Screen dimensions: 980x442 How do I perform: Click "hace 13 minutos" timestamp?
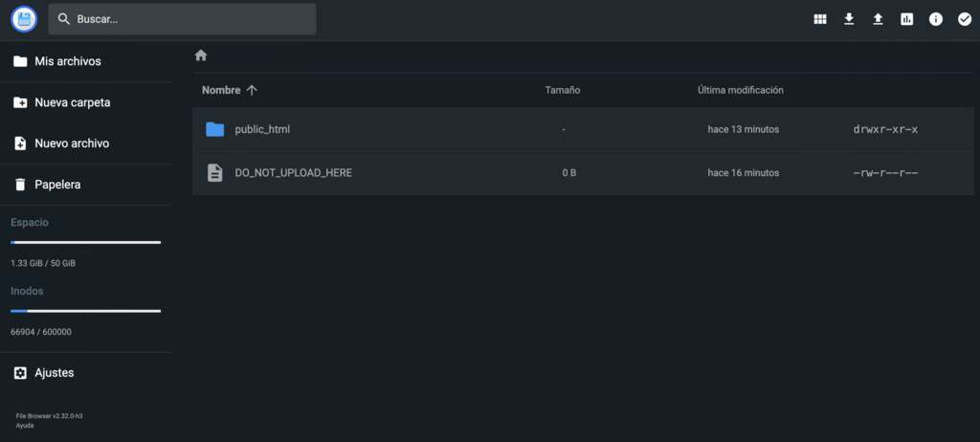(743, 129)
